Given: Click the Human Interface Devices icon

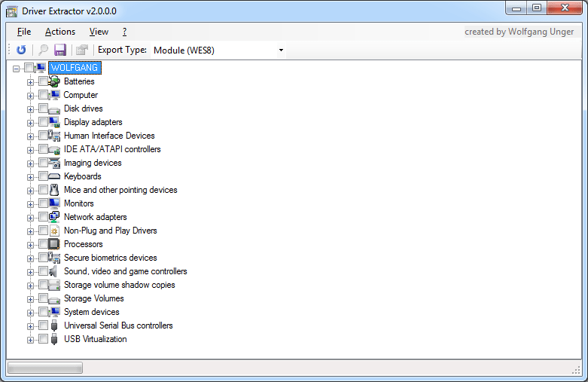Looking at the screenshot, I should [54, 136].
